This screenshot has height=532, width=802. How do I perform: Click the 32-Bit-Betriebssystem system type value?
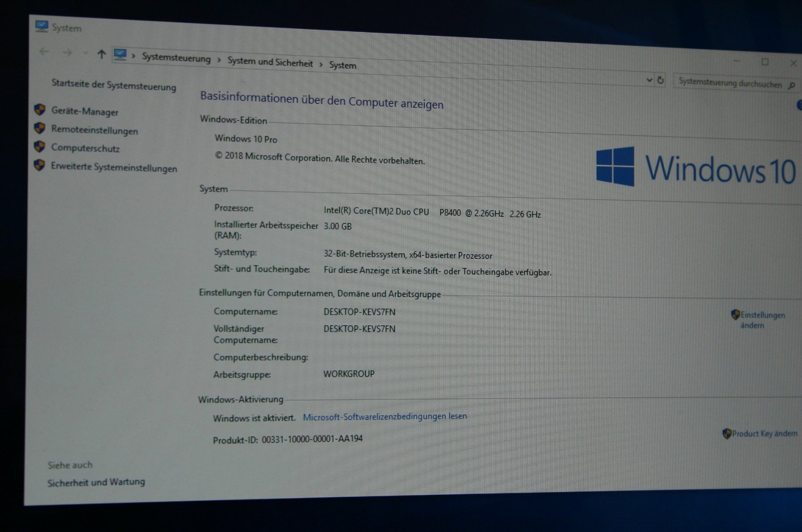click(408, 255)
